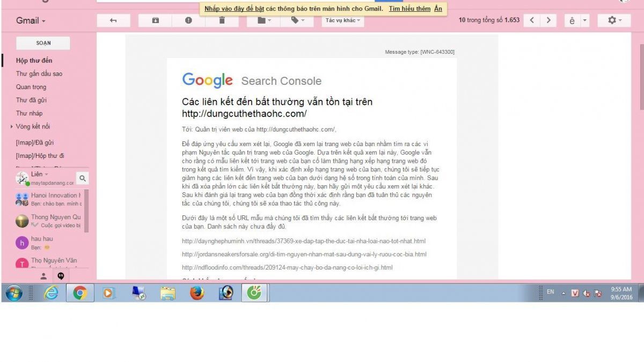The width and height of the screenshot is (644, 362).
Task: Open the '[Imap]/Hộp thư đi' label
Action: 40,156
